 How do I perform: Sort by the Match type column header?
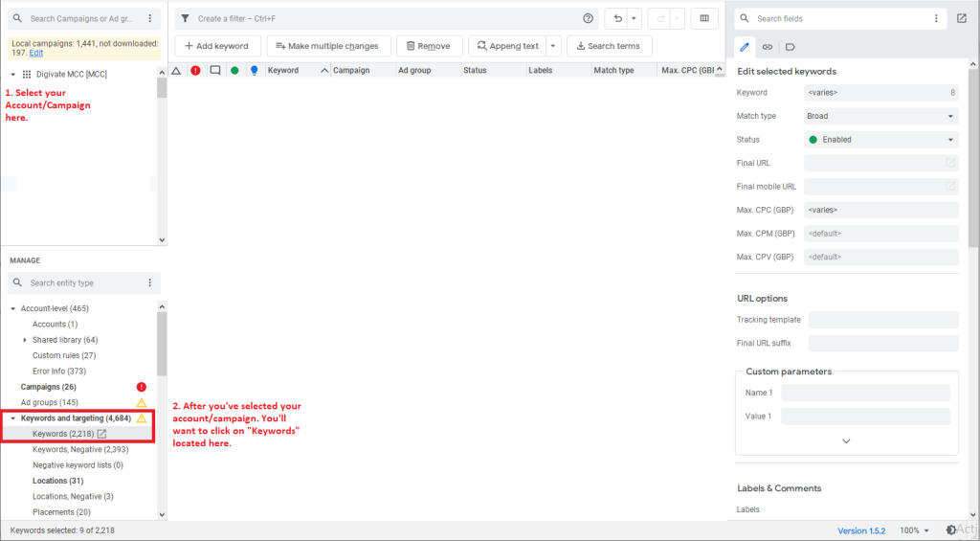tap(624, 71)
